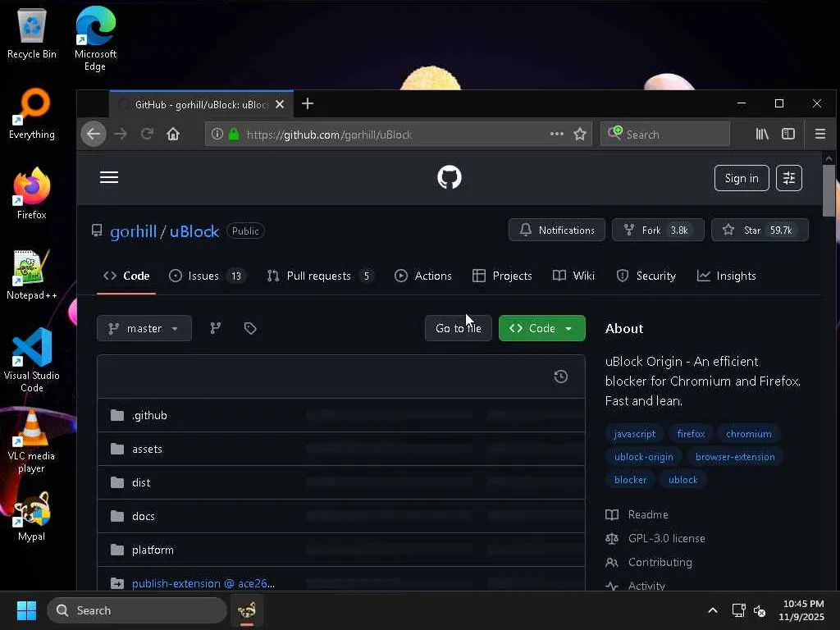
Task: Go back using the browser back arrow
Action: click(x=94, y=134)
